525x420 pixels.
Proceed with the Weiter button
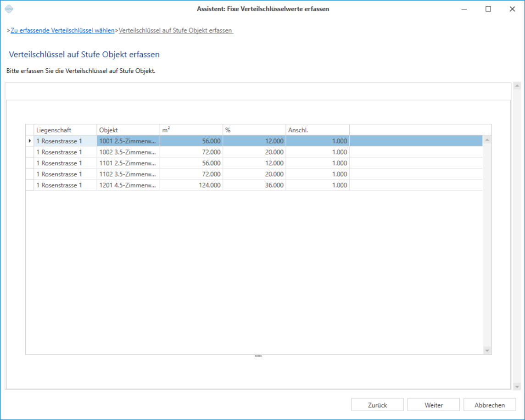(434, 405)
